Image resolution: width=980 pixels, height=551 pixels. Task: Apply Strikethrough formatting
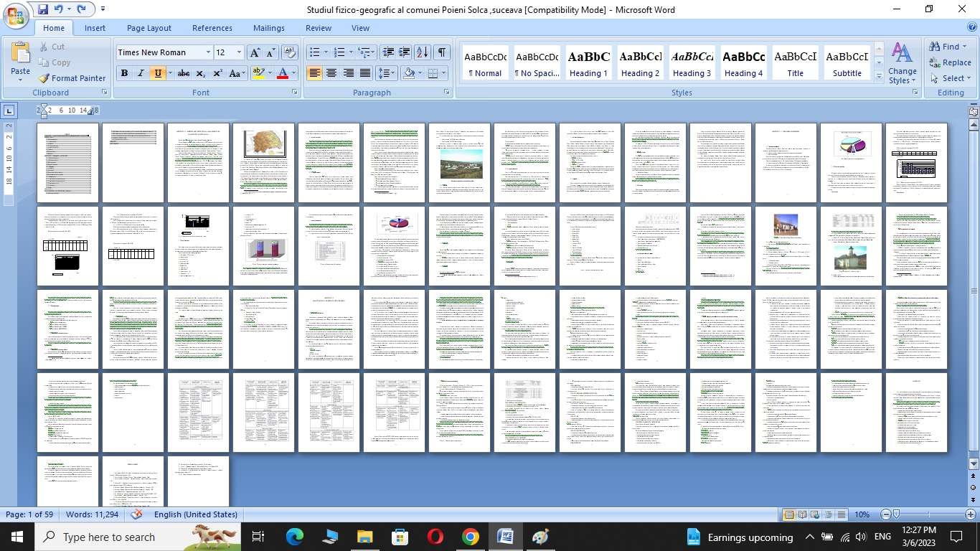tap(184, 73)
